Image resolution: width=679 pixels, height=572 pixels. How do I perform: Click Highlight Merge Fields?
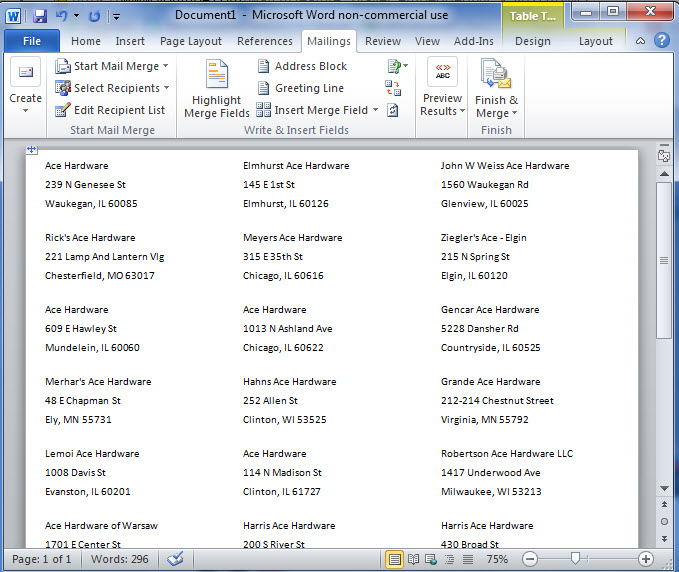point(217,88)
